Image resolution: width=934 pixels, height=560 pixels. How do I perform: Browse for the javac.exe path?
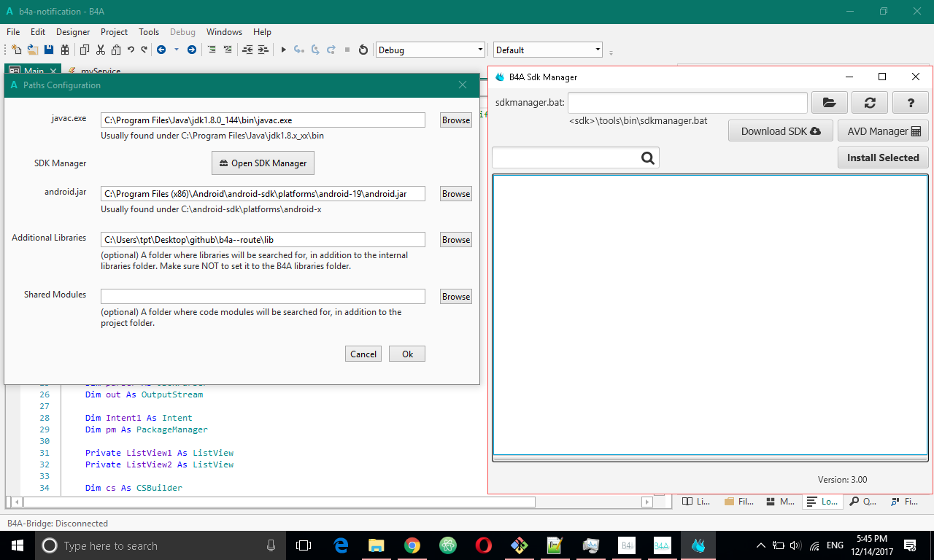pyautogui.click(x=456, y=120)
